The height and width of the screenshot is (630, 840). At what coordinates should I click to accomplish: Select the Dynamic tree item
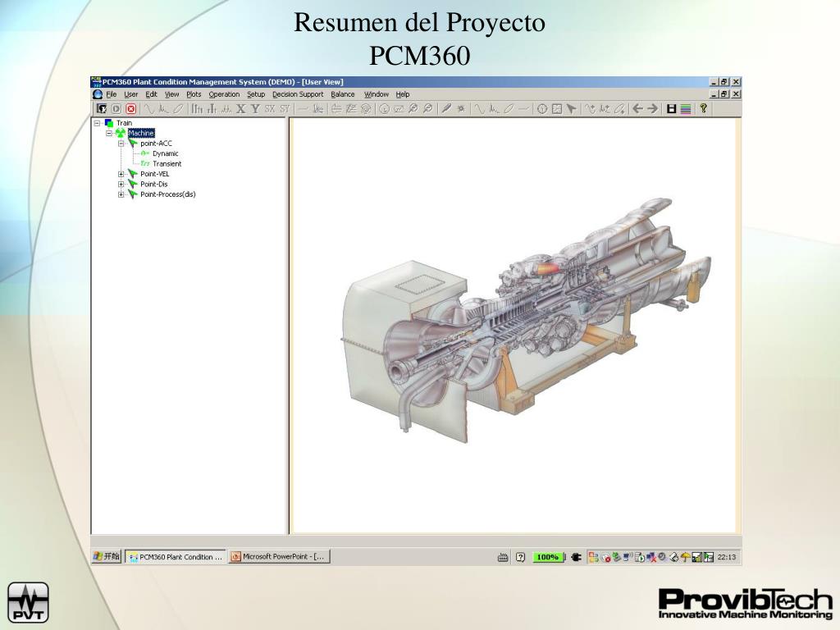[x=165, y=153]
